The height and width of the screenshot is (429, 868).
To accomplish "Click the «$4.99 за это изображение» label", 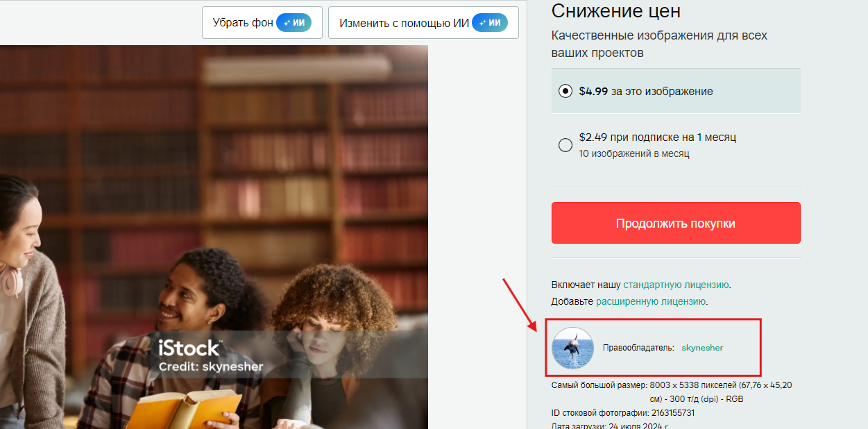I will 646,91.
